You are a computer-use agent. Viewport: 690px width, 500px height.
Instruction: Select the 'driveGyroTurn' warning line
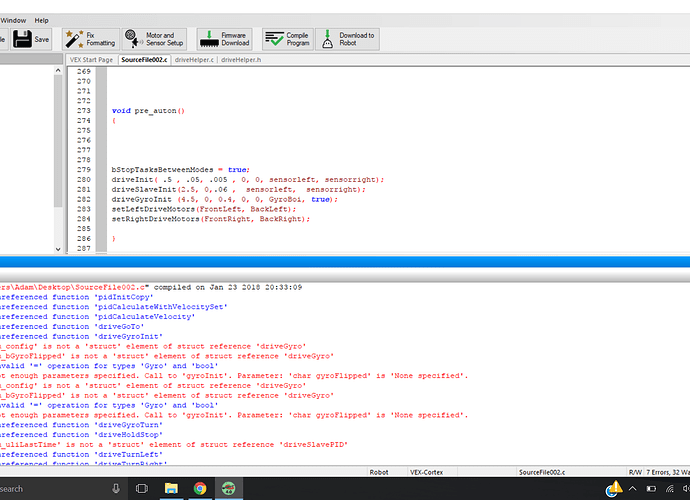81,425
